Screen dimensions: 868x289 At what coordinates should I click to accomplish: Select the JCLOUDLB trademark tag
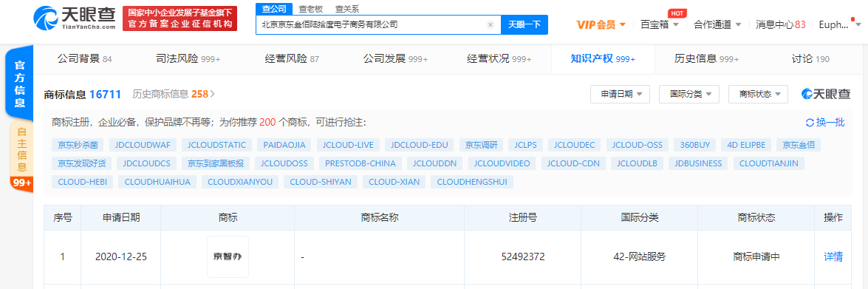637,163
